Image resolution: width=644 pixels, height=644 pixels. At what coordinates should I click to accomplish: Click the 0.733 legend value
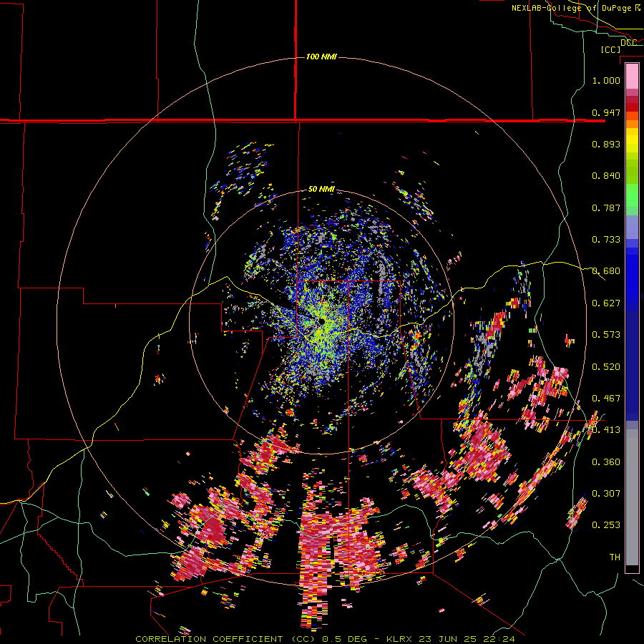coord(606,240)
